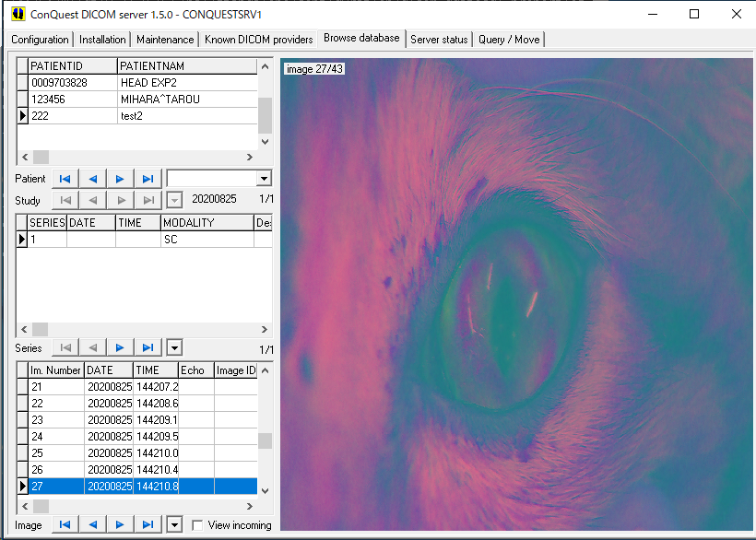Screen dimensions: 756x540
Task: Select image number 26 row
Action: [137, 469]
